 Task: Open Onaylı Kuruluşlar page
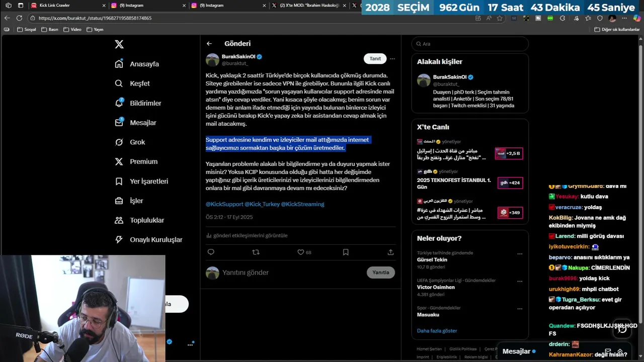pyautogui.click(x=148, y=240)
